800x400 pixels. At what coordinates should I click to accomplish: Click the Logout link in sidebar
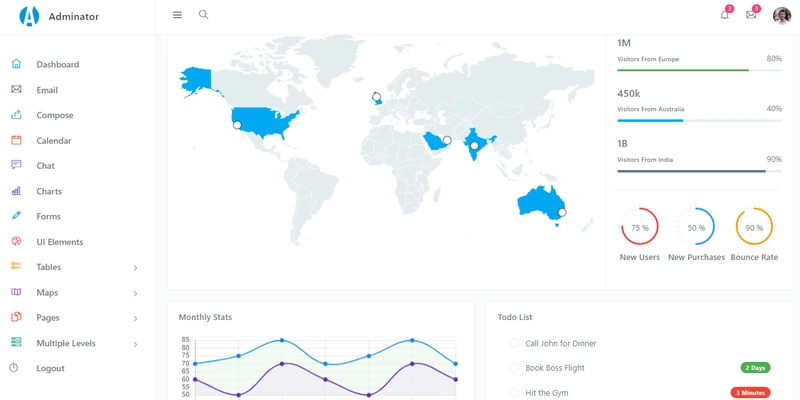click(50, 368)
